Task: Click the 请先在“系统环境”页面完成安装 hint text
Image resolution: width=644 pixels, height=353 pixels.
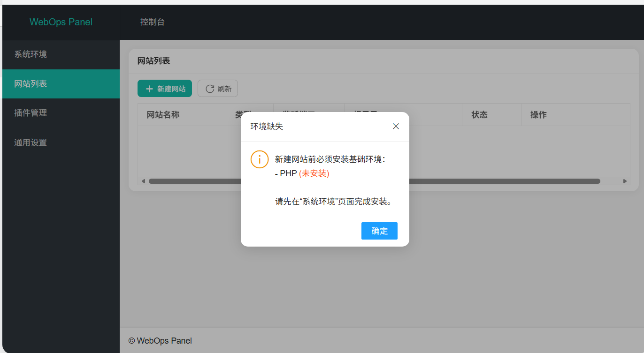Action: 333,202
